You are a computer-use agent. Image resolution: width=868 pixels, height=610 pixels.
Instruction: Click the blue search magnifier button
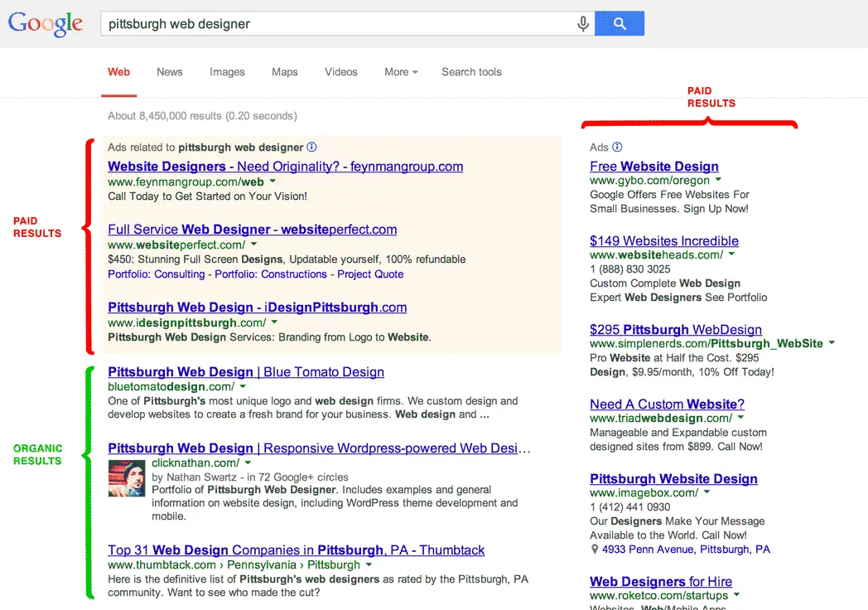(x=620, y=24)
